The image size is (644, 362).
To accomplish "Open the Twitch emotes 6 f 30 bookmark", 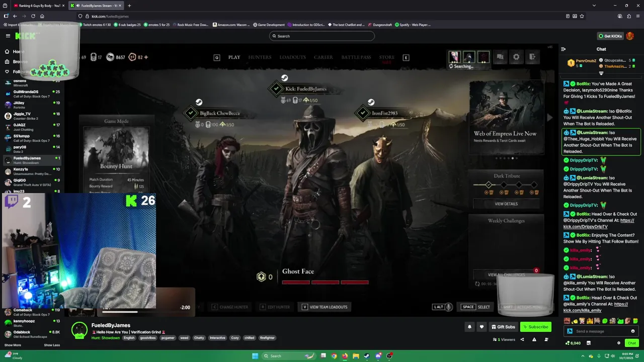I will point(94,25).
